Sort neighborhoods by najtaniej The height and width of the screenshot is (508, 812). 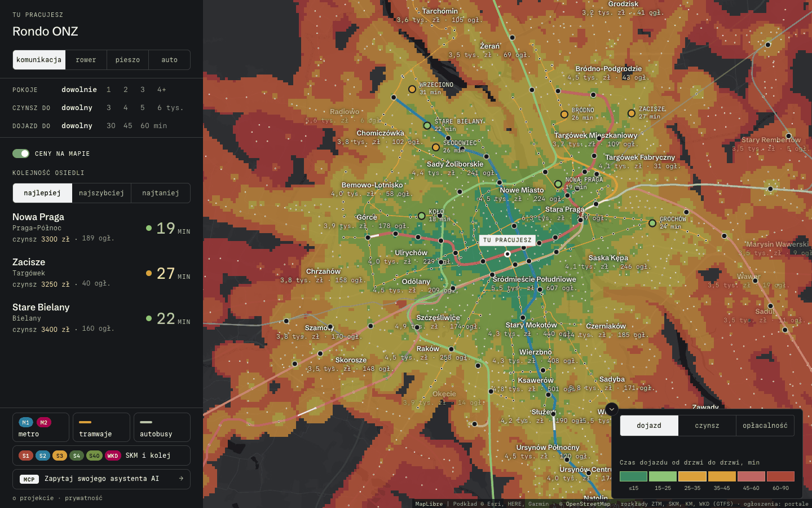tap(161, 193)
